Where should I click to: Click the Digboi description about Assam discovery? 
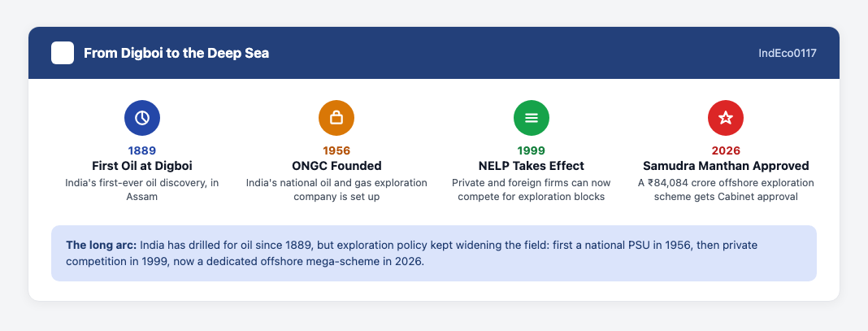click(x=142, y=189)
